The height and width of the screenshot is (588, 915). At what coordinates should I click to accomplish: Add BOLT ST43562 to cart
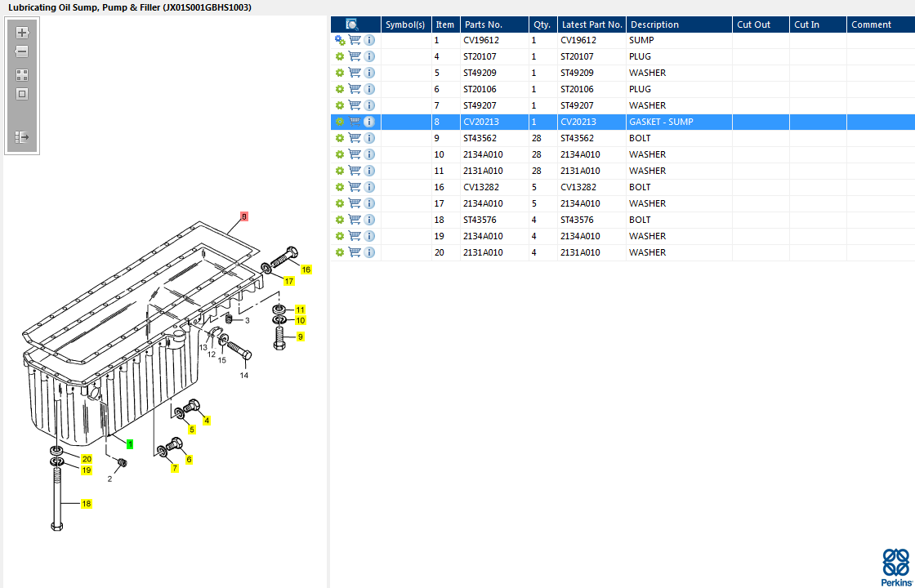[x=355, y=138]
